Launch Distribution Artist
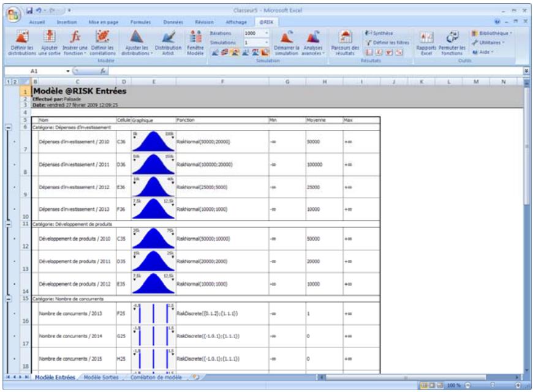Screen dimensions: 533x392 pyautogui.click(x=167, y=37)
